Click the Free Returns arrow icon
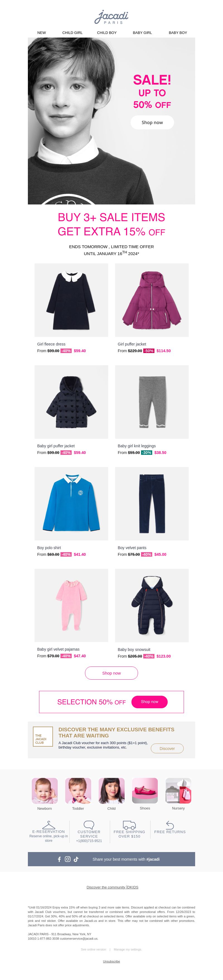223x980 pixels. point(170,825)
